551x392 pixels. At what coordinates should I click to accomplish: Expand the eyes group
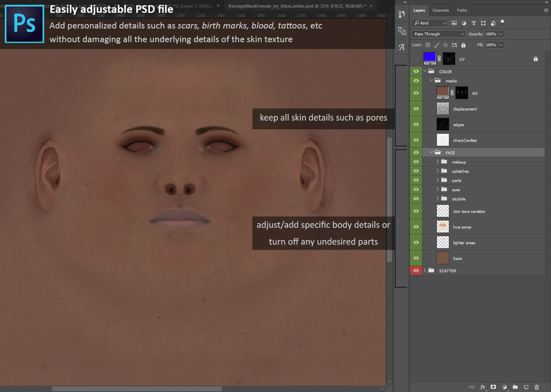438,189
